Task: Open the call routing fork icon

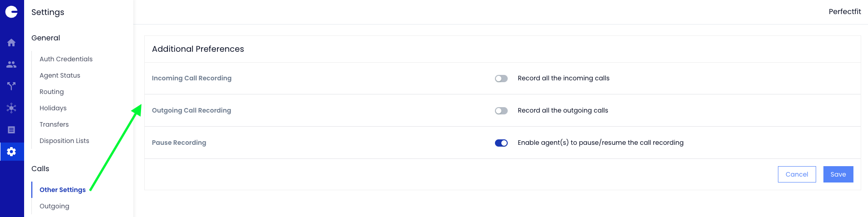Action: 11,86
